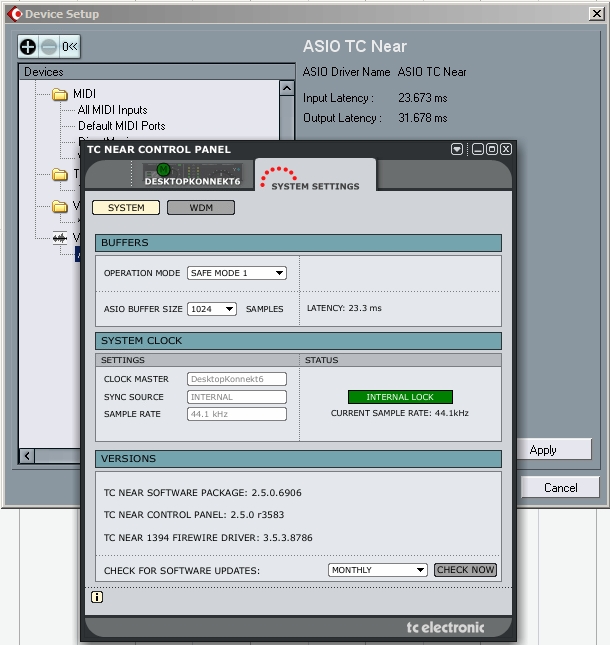Click the Apply button

[x=555, y=450]
